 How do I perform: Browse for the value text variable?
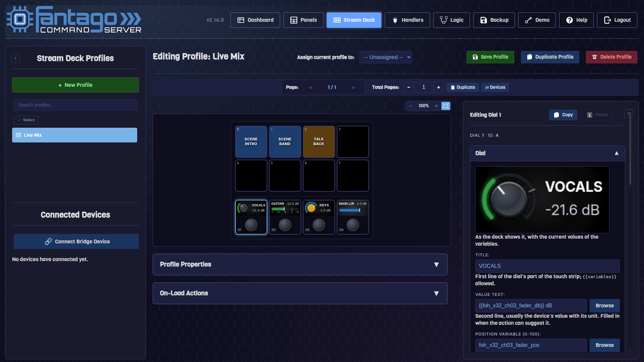pyautogui.click(x=605, y=306)
